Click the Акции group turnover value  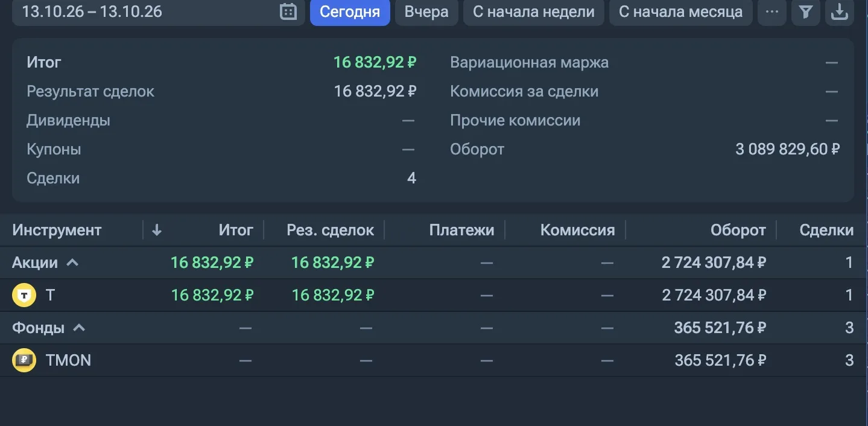714,262
